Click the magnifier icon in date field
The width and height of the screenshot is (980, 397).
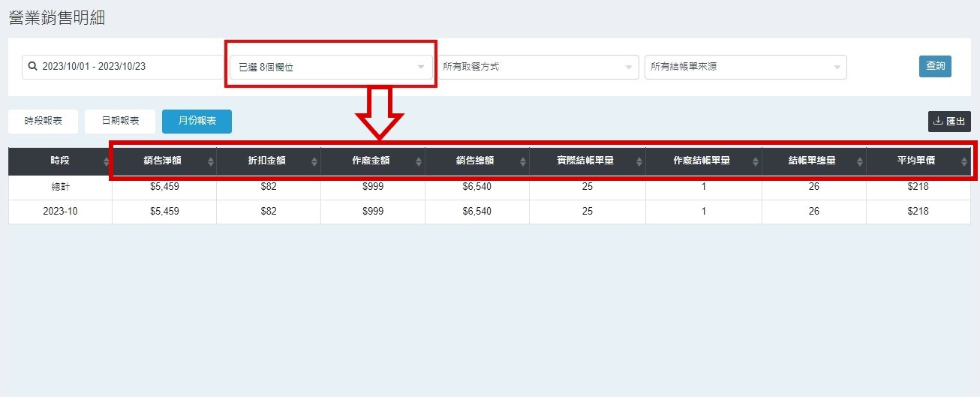[x=32, y=66]
